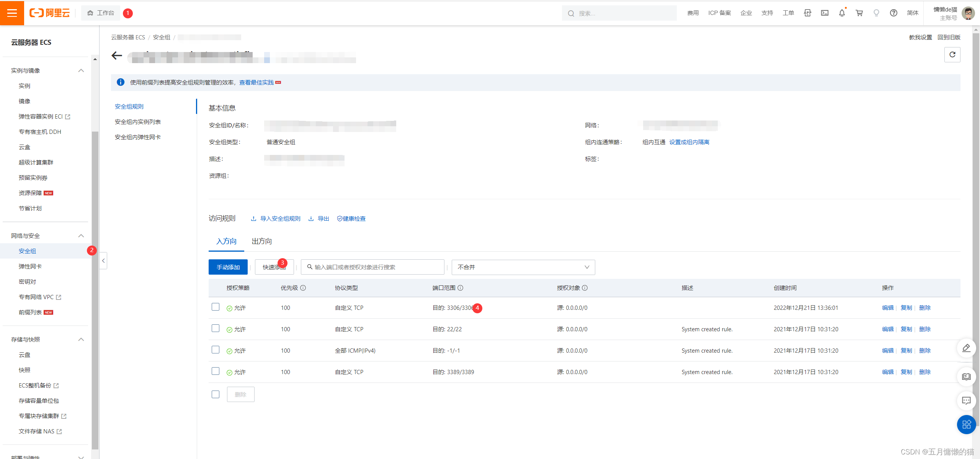980x459 pixels.
Task: Click the import security group rules icon
Action: (253, 219)
